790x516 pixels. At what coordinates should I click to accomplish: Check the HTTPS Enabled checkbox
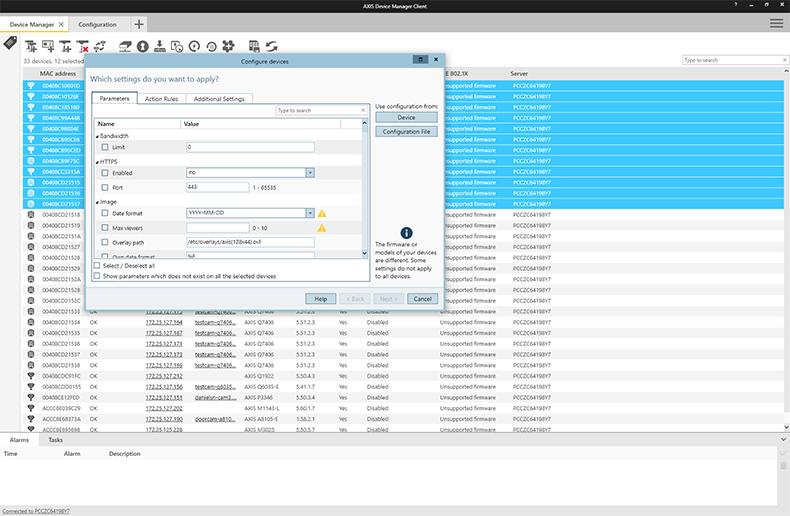click(x=105, y=173)
